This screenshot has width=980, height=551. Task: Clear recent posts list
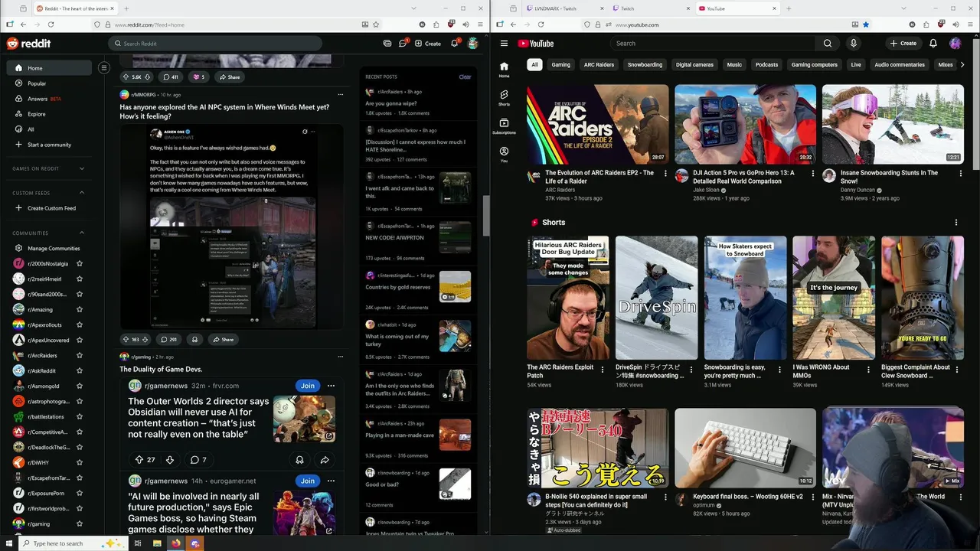[465, 77]
